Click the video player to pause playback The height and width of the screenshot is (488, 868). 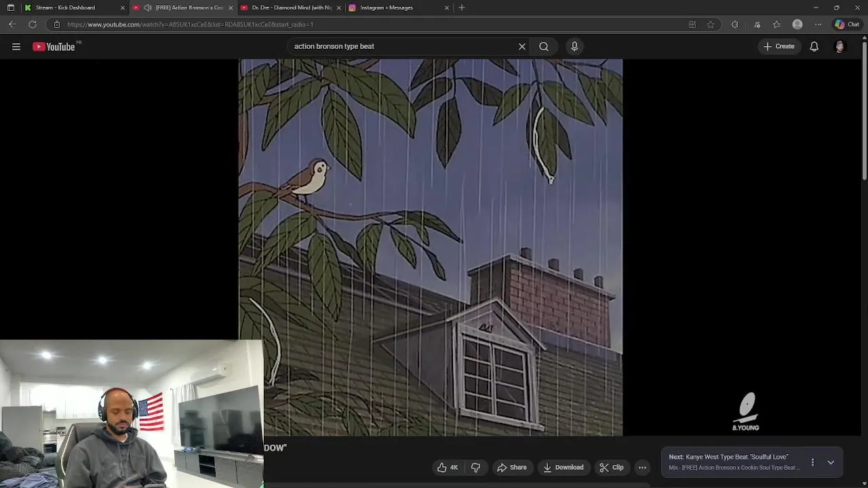click(431, 247)
